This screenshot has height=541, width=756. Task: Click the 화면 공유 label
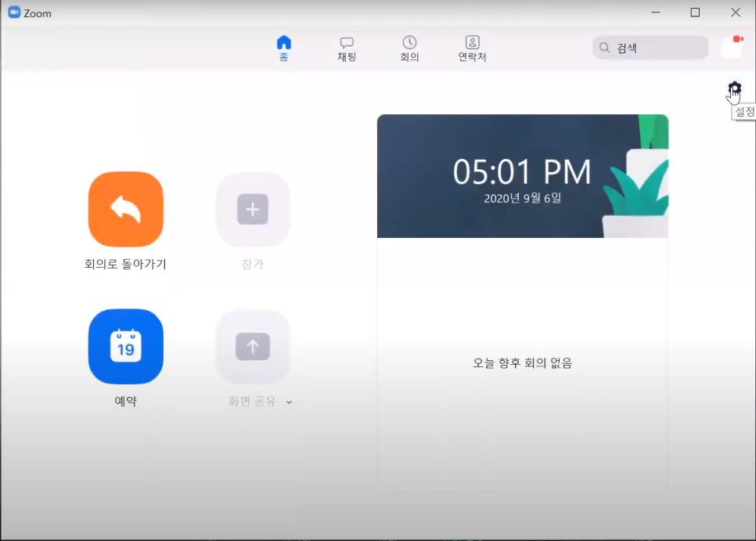tap(252, 401)
